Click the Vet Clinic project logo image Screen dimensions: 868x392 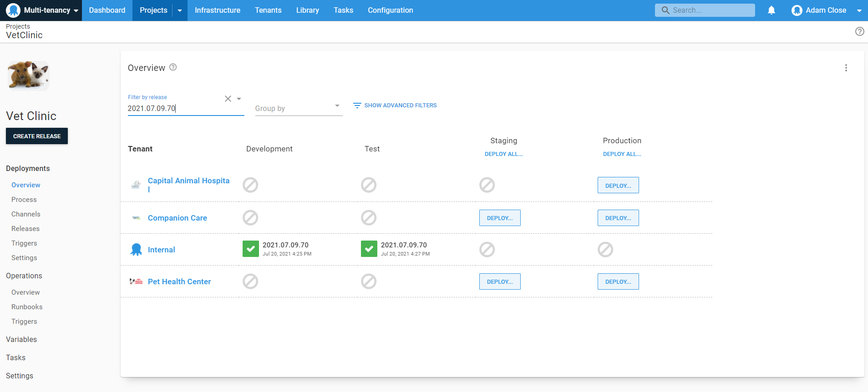point(28,75)
